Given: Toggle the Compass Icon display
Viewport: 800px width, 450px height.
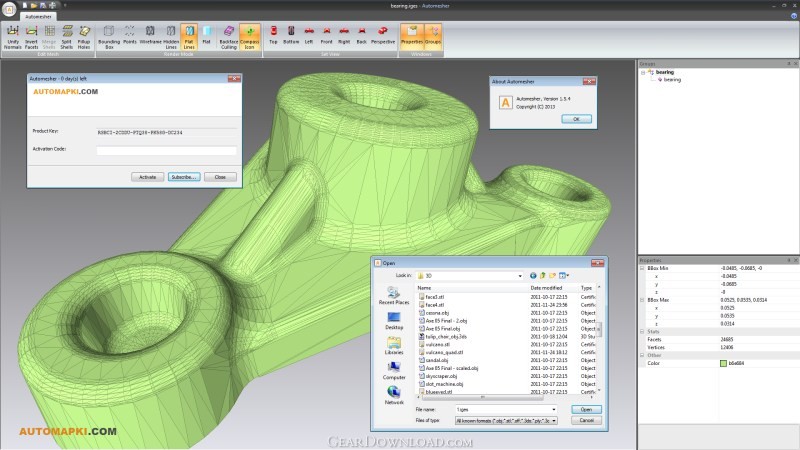Looking at the screenshot, I should [249, 37].
